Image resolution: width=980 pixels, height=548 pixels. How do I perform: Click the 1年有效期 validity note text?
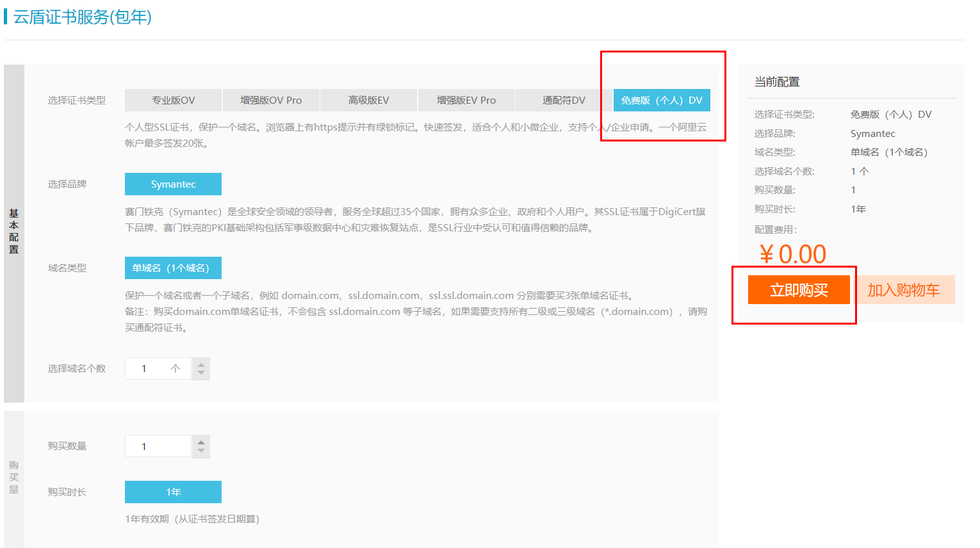click(x=192, y=519)
